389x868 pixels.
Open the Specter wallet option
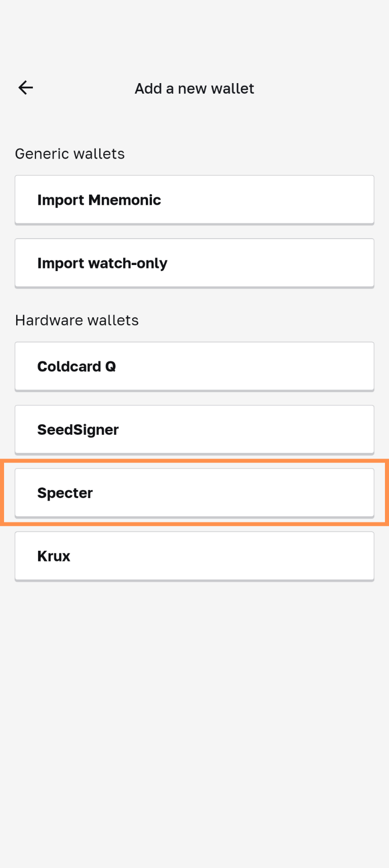pyautogui.click(x=194, y=493)
